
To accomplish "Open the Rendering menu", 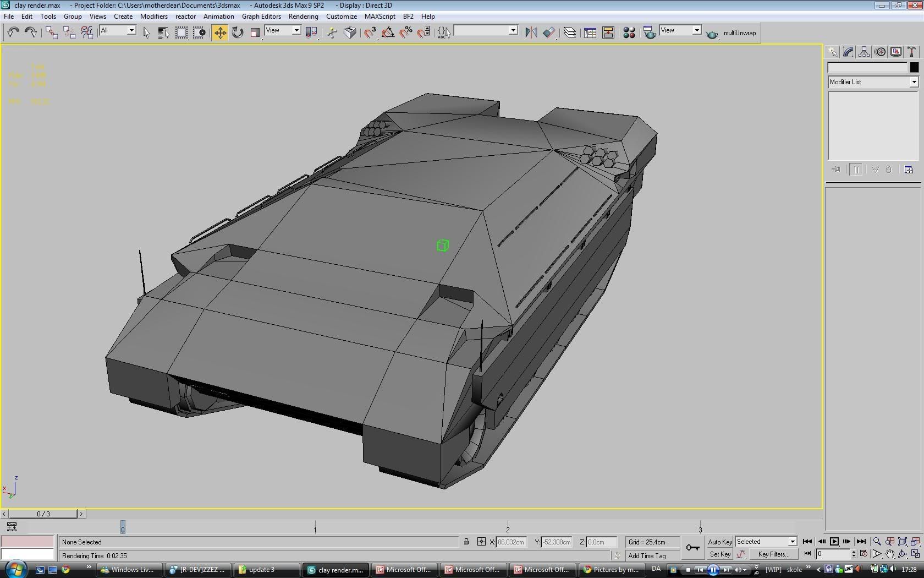I will click(303, 17).
